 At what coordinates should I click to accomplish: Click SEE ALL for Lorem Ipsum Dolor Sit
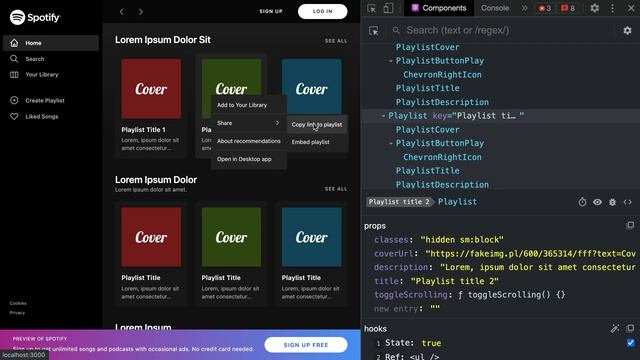336,41
